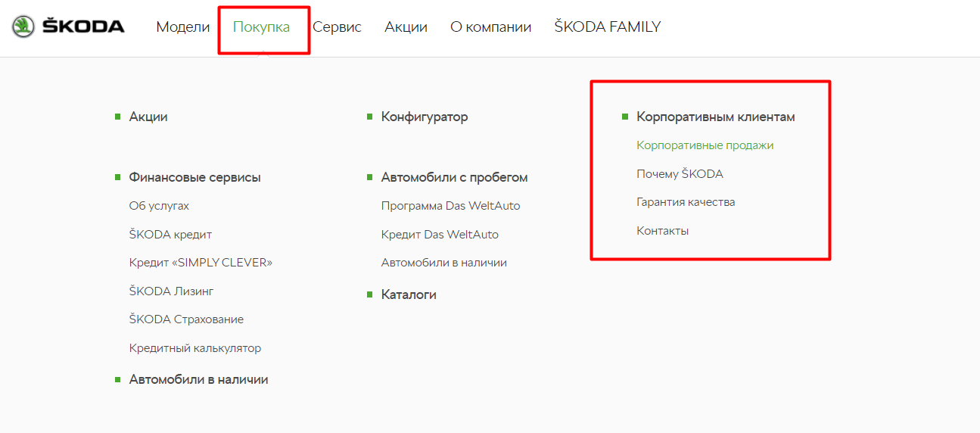Open ŠKODA Страхование link
This screenshot has width=980, height=433.
[x=186, y=319]
